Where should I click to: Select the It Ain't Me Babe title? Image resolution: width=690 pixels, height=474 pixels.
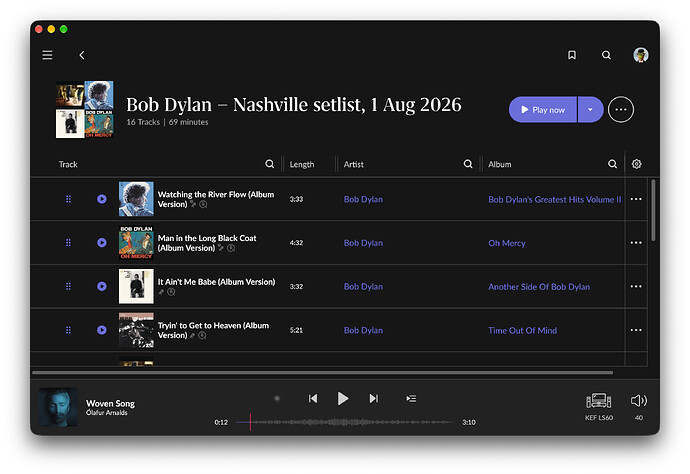coord(217,282)
